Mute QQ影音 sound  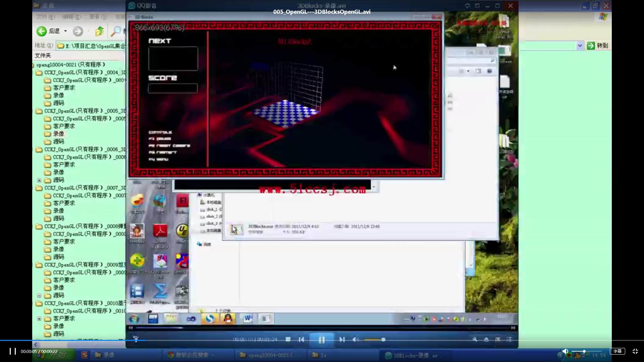click(x=356, y=340)
